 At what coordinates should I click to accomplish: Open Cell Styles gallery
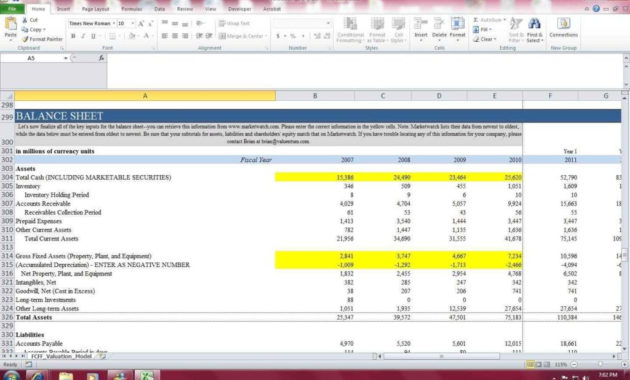(399, 30)
